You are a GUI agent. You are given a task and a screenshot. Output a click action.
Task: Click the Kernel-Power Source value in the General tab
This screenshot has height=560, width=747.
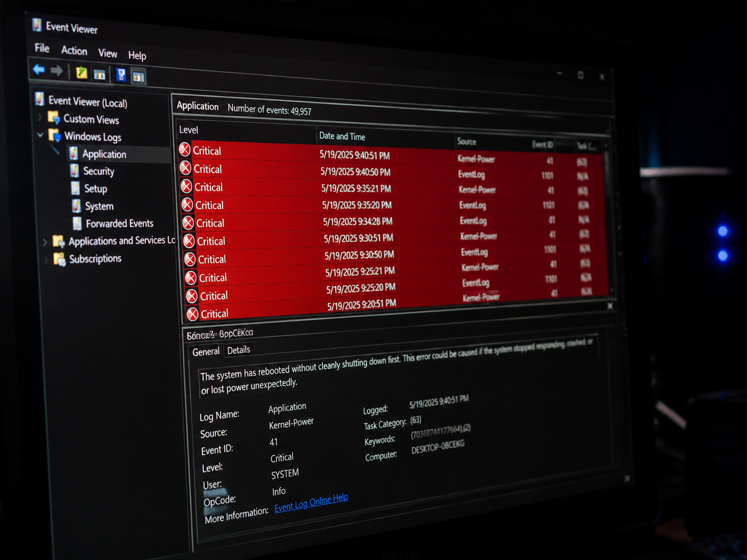[x=291, y=423]
